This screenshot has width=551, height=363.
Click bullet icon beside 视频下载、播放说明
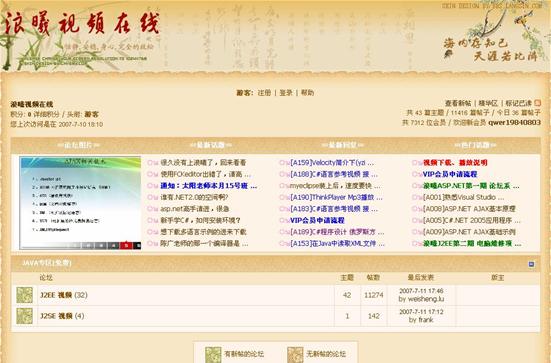417,163
